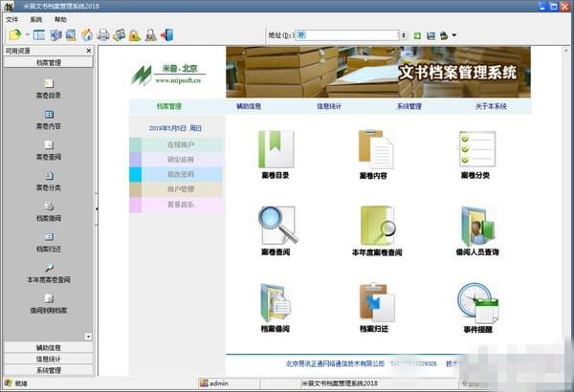The width and height of the screenshot is (574, 392).
Task: Click the 修改密码 button
Action: (176, 175)
